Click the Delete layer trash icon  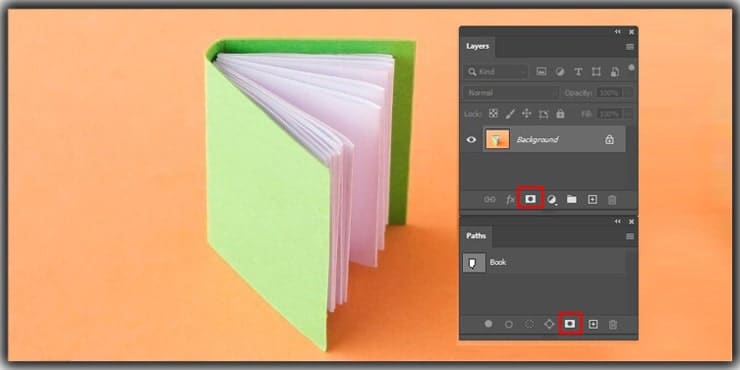click(x=612, y=200)
